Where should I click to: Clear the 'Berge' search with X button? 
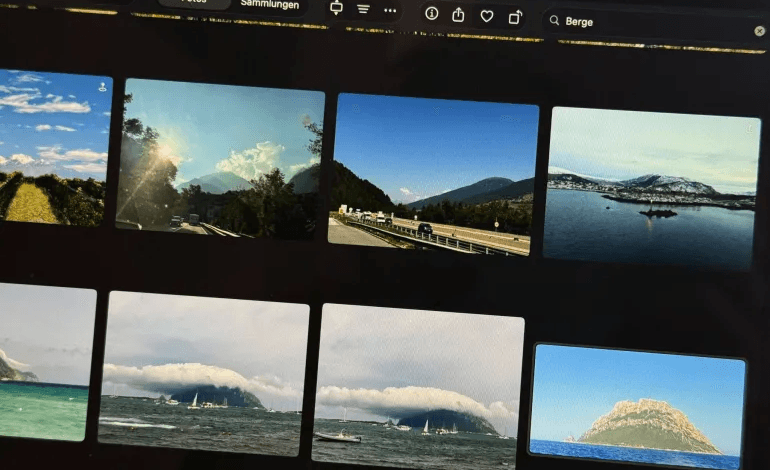click(x=759, y=31)
